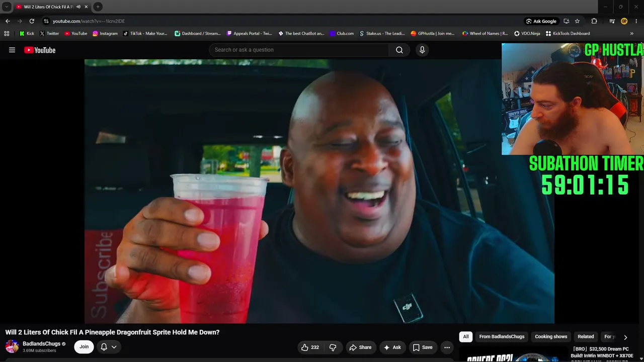The image size is (644, 362).
Task: Open the VDO.Ninja bookmark
Action: pyautogui.click(x=526, y=34)
